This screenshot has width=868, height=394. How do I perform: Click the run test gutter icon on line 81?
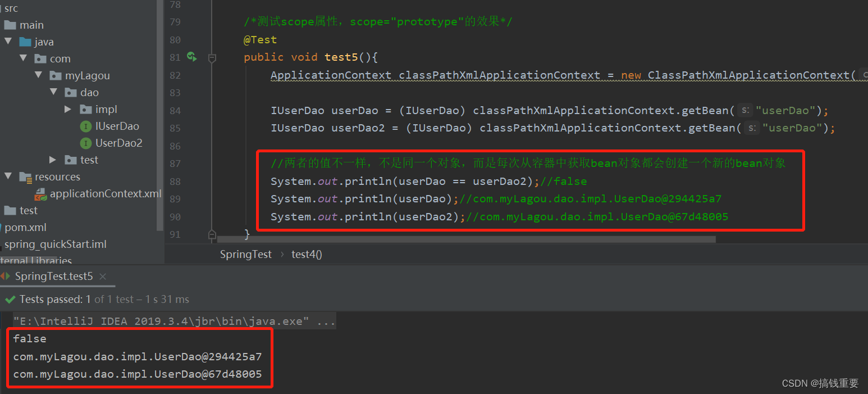191,57
